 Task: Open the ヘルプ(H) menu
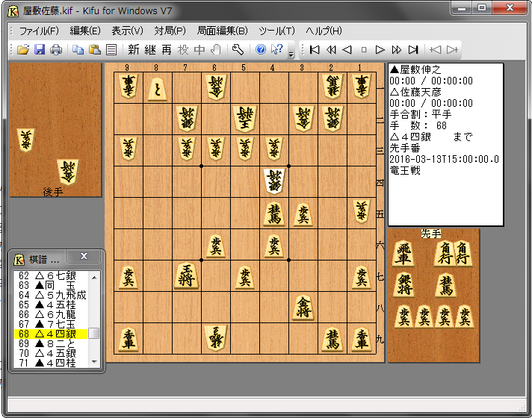point(324,31)
